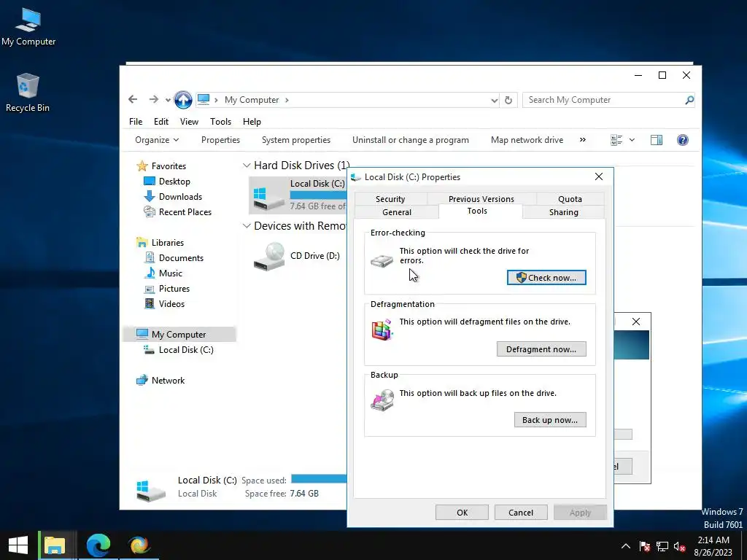Launch the second browser taskbar icon
This screenshot has height=560, width=747.
[139, 545]
